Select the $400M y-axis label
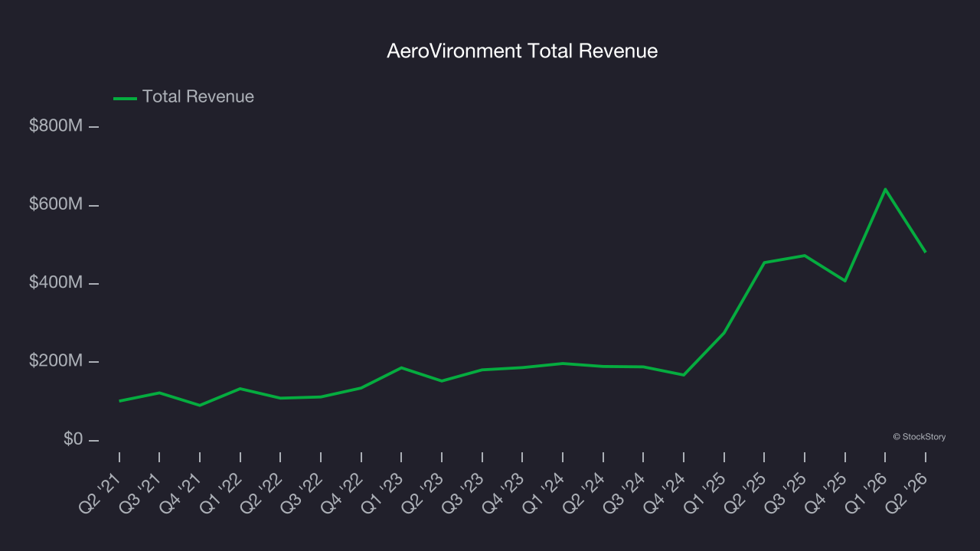 point(56,282)
